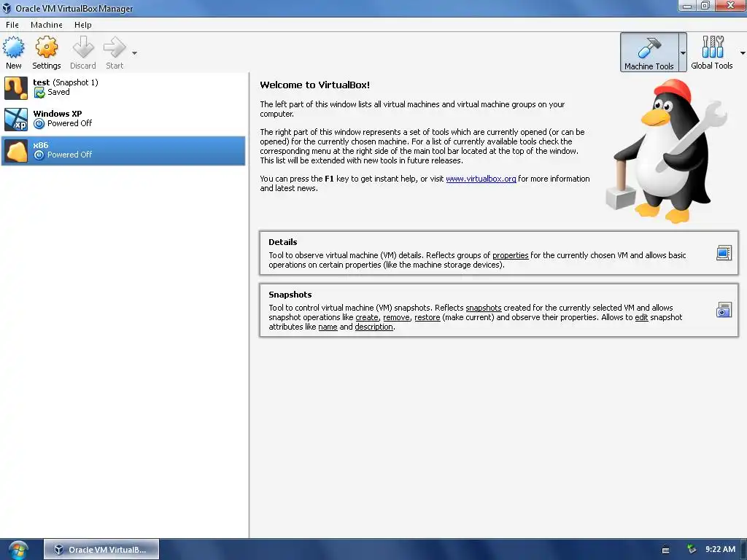The width and height of the screenshot is (747, 560).
Task: Click the New virtual machine icon
Action: (x=13, y=47)
